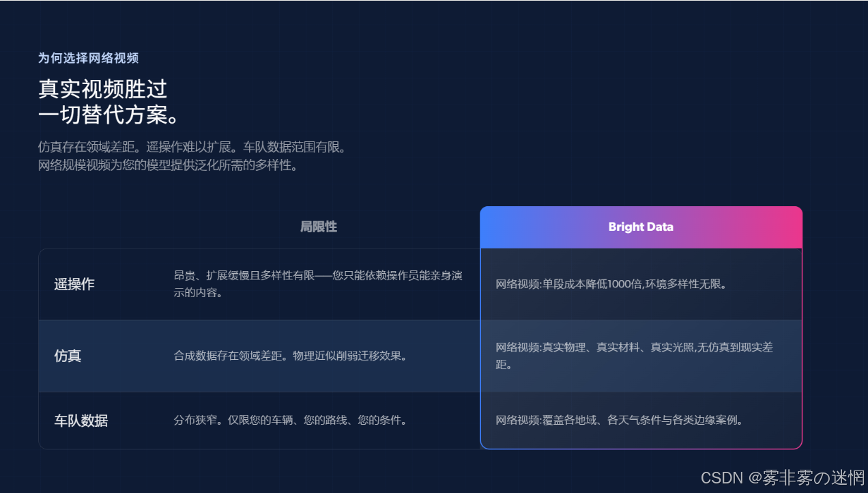Click the line 网络规模视频为您的模型提供泛化所需的多样性
The height and width of the screenshot is (493, 868).
tap(169, 165)
